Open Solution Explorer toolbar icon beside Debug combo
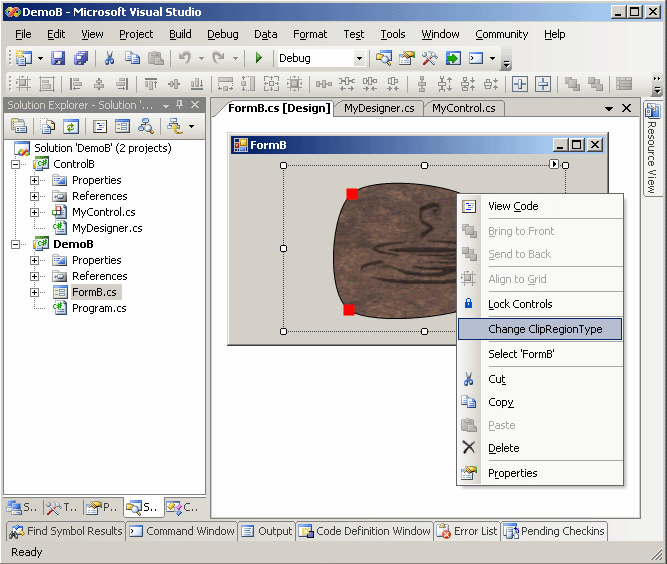Viewport: 667px width, 564px height. (384, 58)
